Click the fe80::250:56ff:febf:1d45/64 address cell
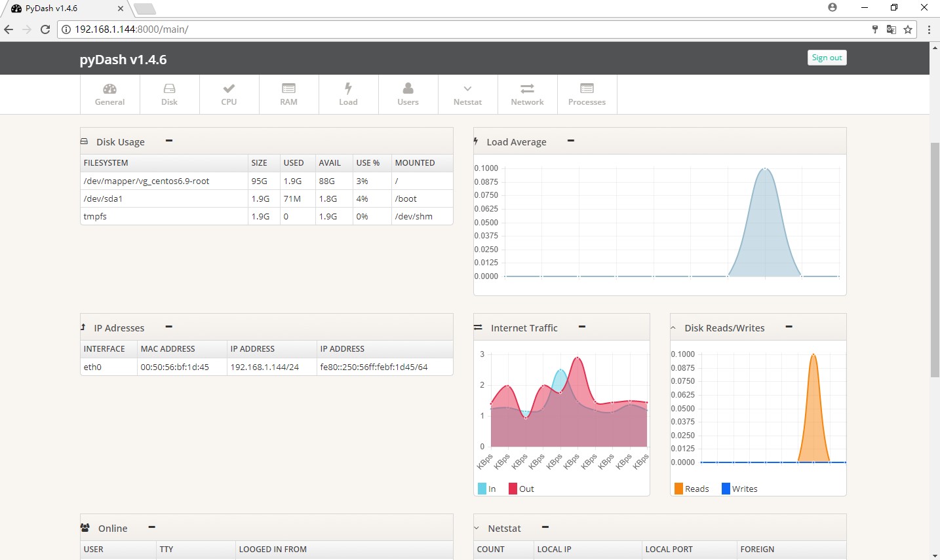This screenshot has width=940, height=560. click(385, 367)
